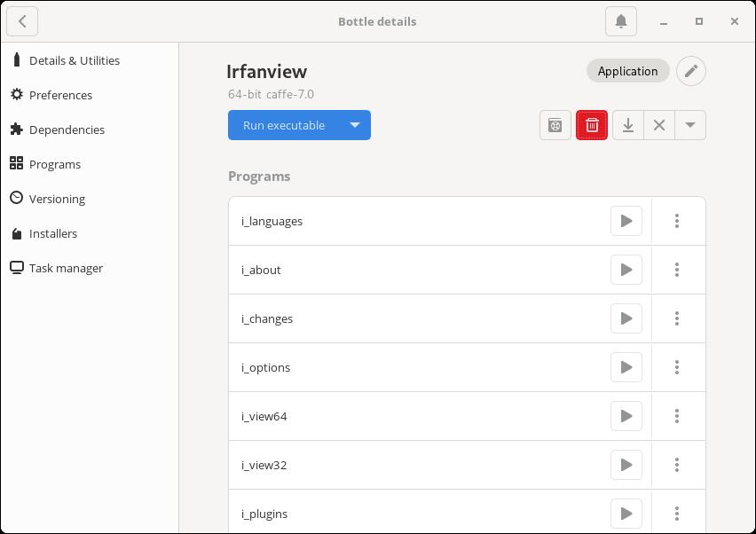Open the three-dot menu for i_about
The image size is (756, 534).
point(677,270)
